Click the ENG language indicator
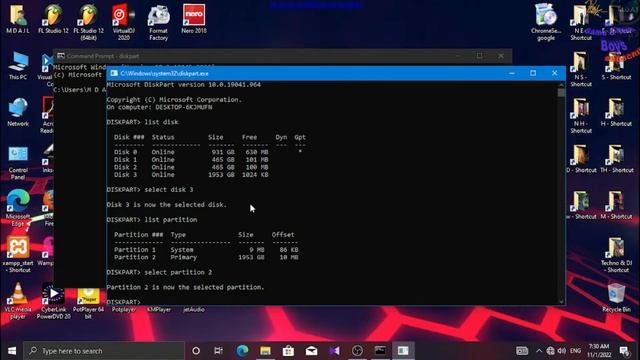640x360 pixels. [x=576, y=351]
